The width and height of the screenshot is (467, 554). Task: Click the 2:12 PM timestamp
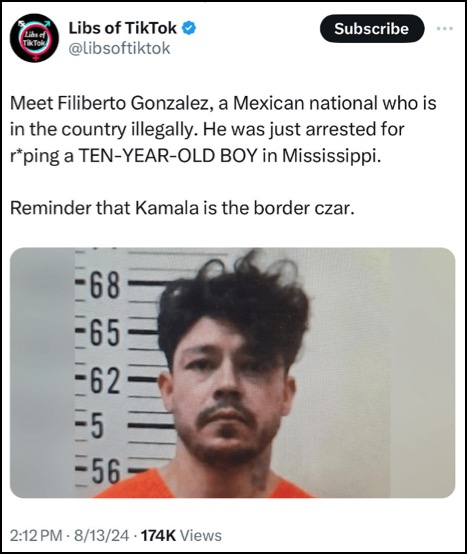pyautogui.click(x=36, y=535)
